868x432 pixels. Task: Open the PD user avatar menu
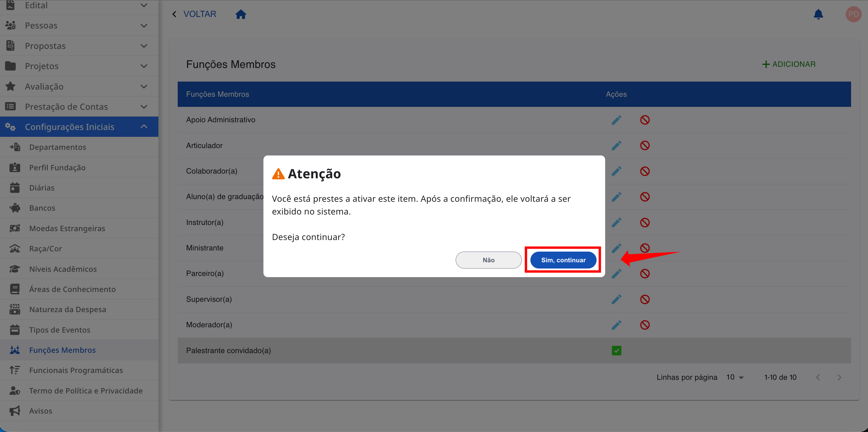pos(853,14)
